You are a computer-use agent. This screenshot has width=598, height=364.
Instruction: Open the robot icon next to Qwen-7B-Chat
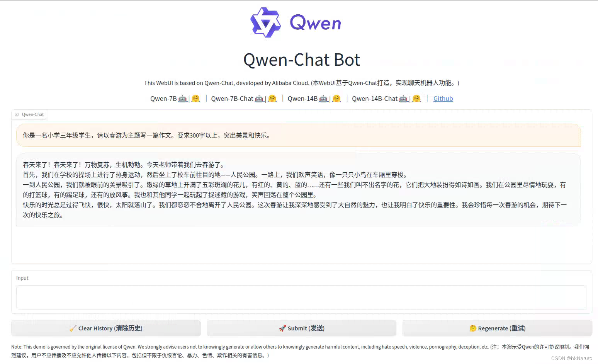259,99
